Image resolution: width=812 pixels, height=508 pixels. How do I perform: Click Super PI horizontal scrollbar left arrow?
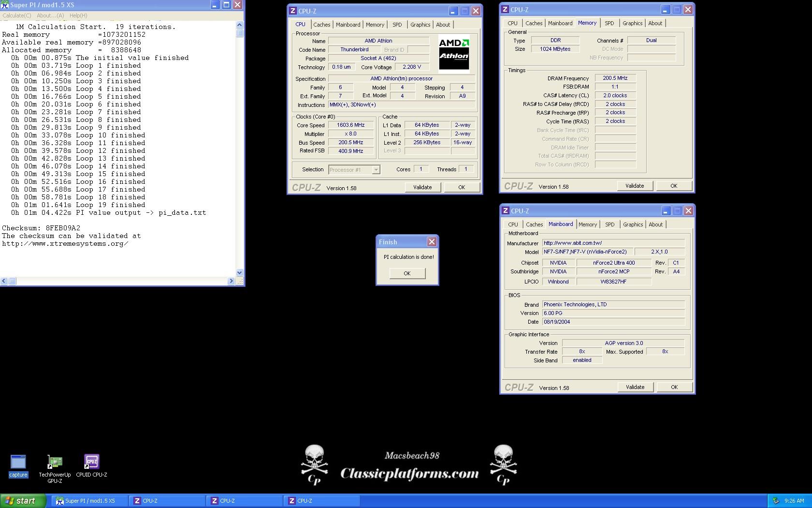coord(4,281)
